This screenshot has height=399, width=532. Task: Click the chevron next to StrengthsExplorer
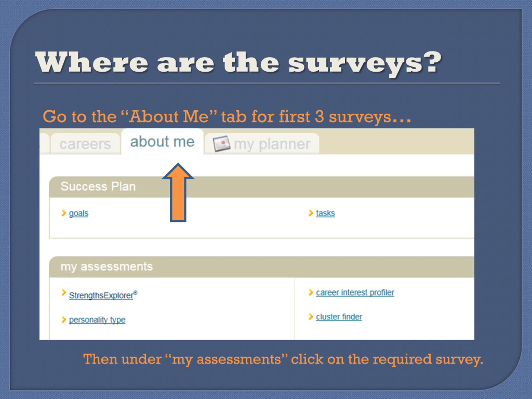tap(64, 292)
